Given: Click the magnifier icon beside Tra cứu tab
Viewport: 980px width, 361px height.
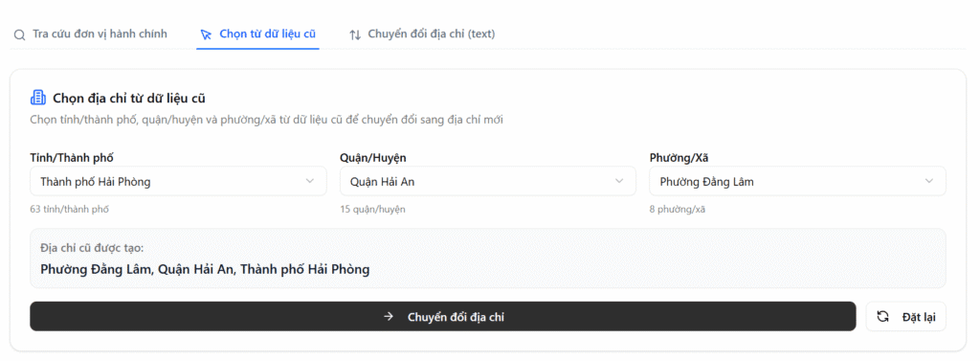Looking at the screenshot, I should tap(20, 34).
